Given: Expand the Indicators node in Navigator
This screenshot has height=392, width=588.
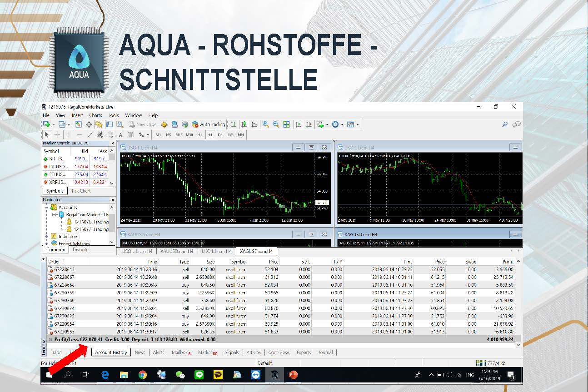Looking at the screenshot, I should pyautogui.click(x=47, y=236).
